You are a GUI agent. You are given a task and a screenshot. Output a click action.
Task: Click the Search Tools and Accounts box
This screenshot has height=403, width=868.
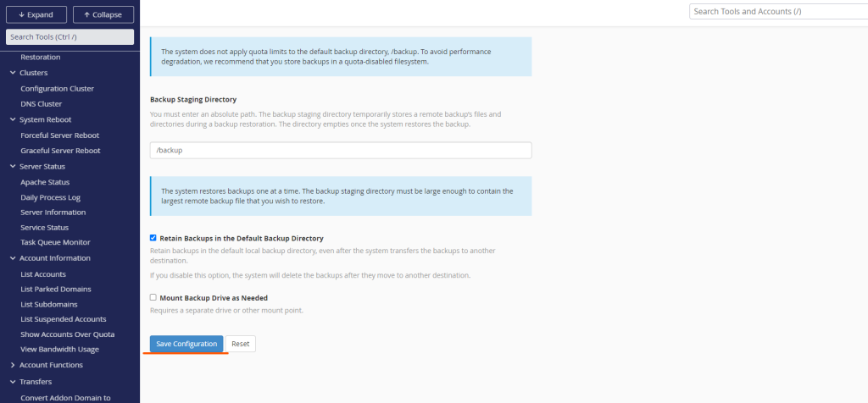(775, 12)
